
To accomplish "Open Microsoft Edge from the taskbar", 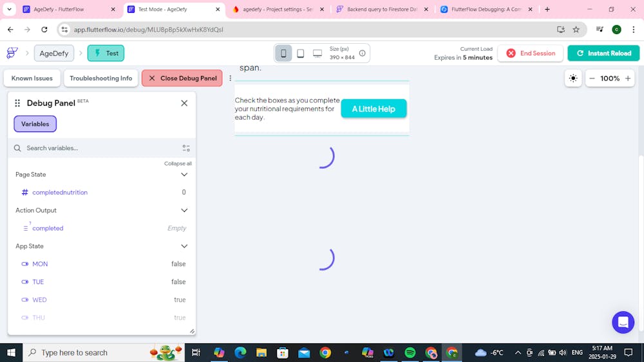I will pyautogui.click(x=240, y=352).
